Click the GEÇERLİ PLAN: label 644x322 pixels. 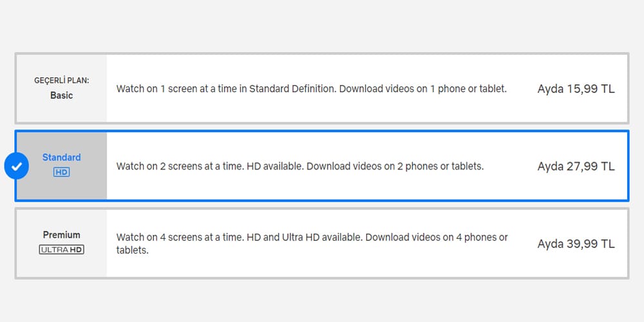coord(62,80)
